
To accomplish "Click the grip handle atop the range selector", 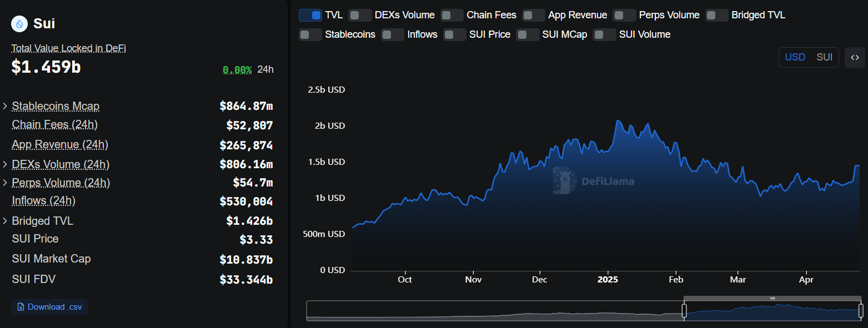I will click(x=772, y=299).
